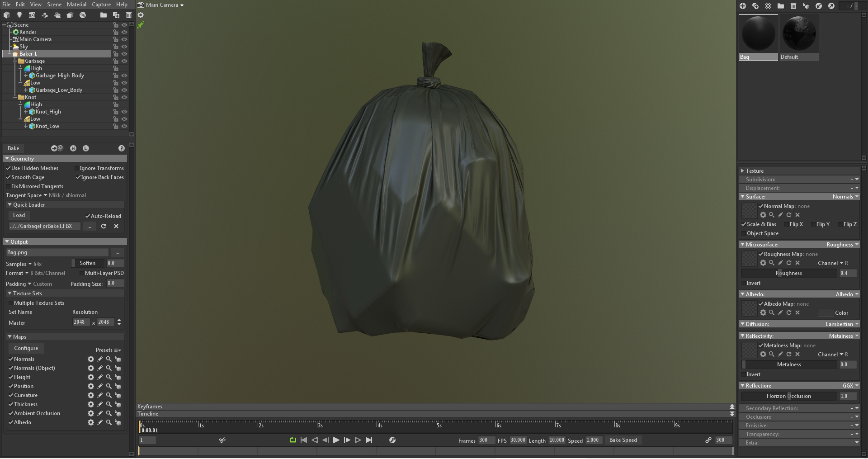Click the Bake Speed button
The width and height of the screenshot is (868, 459).
coord(623,440)
